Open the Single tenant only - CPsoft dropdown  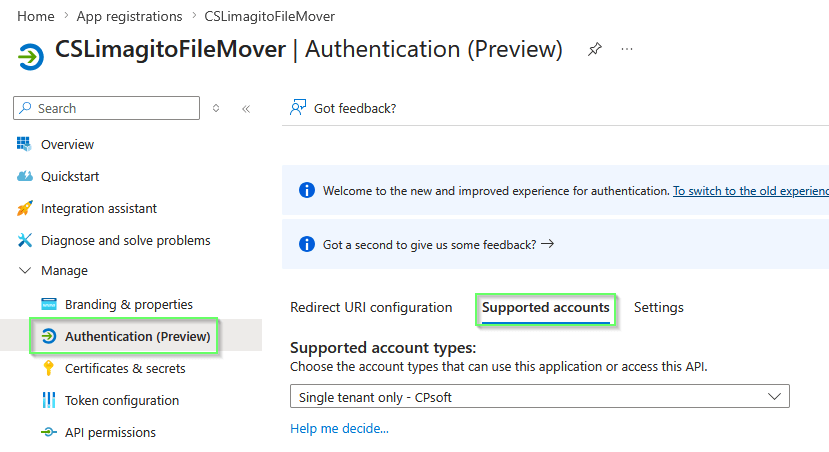tap(540, 396)
